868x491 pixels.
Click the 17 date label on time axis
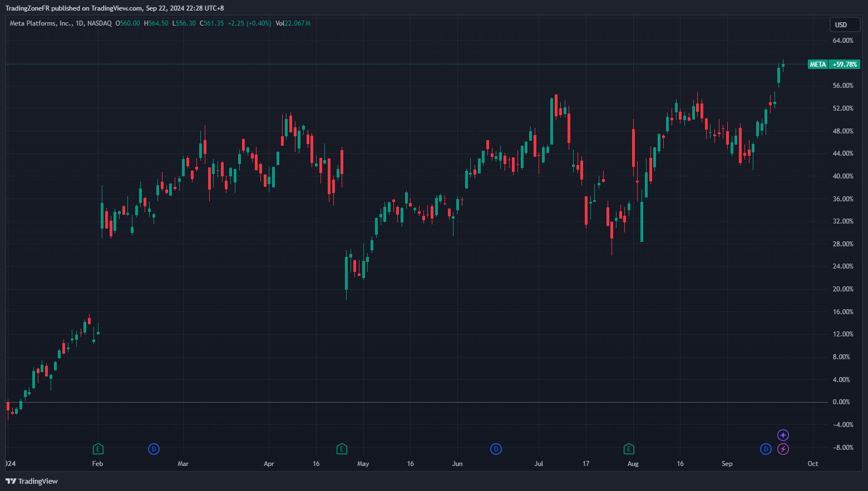[586, 464]
